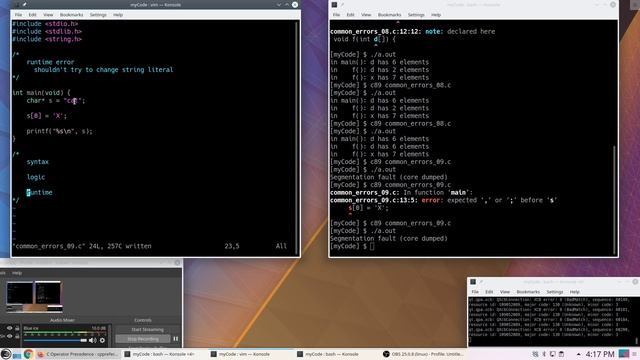Screen dimensions: 640x360
Task: Open Settings menu in the small Konsole window
Action: click(x=555, y=292)
